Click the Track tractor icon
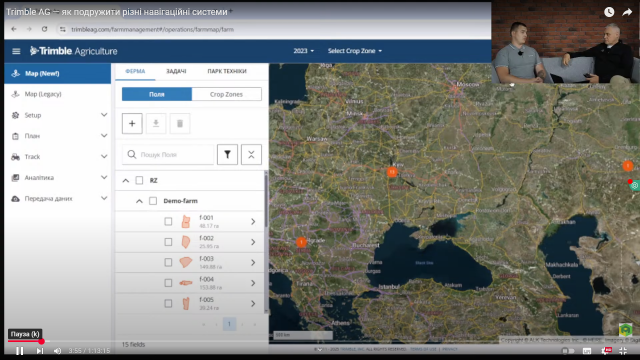The height and width of the screenshot is (360, 640). 16,157
